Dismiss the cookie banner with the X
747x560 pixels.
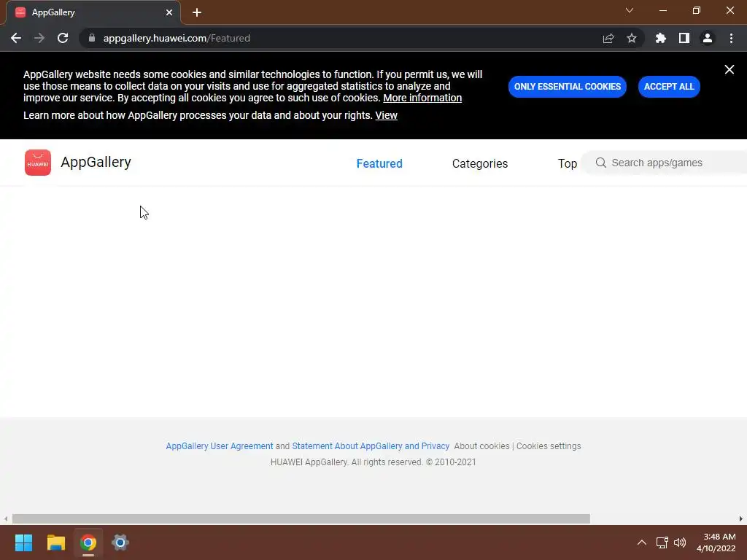tap(729, 69)
